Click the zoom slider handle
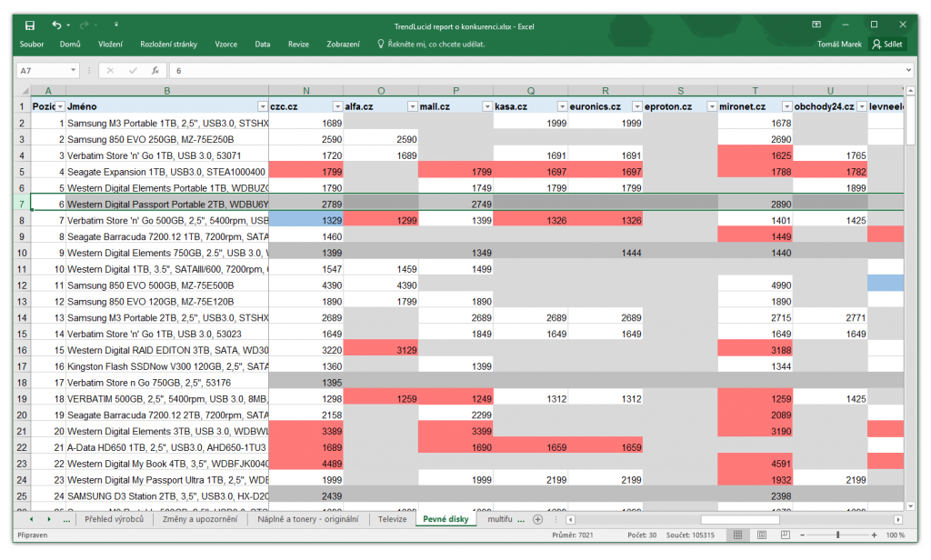931x560 pixels. (837, 535)
